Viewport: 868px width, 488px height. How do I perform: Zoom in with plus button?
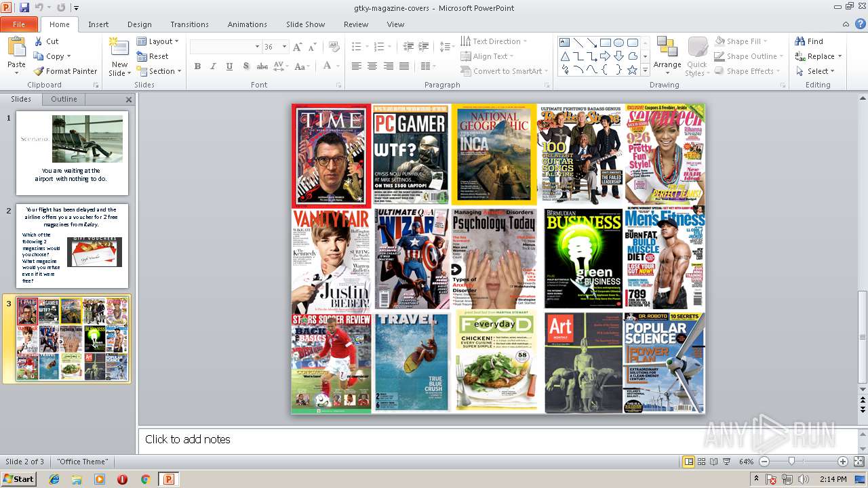[843, 462]
